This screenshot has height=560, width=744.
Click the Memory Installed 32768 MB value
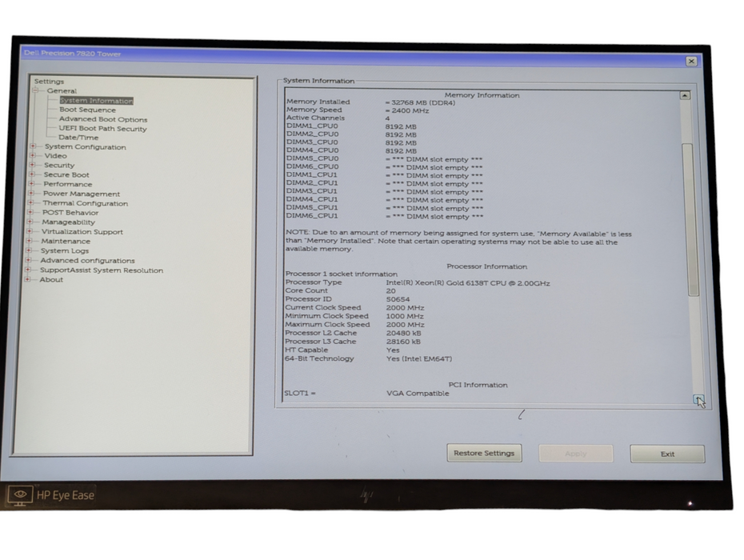tap(420, 102)
